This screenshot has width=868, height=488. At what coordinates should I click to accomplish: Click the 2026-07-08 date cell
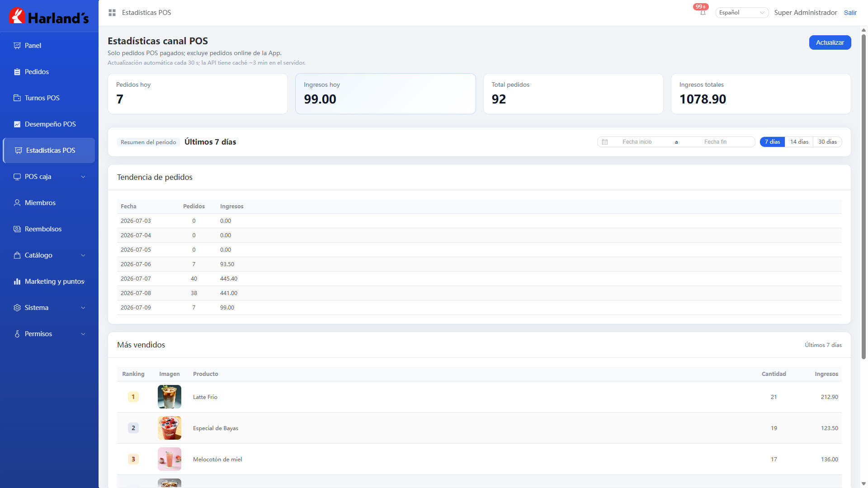point(136,293)
